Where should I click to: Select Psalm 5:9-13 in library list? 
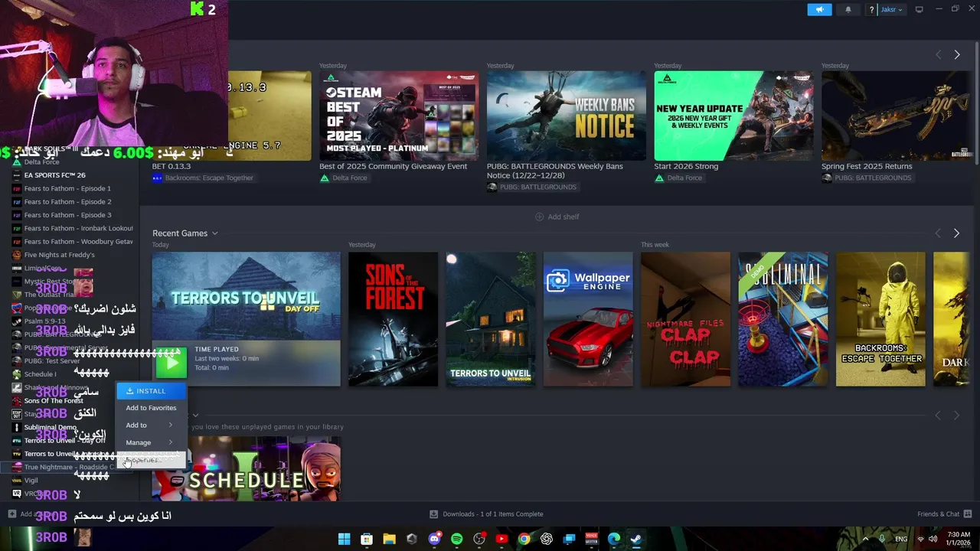click(44, 321)
